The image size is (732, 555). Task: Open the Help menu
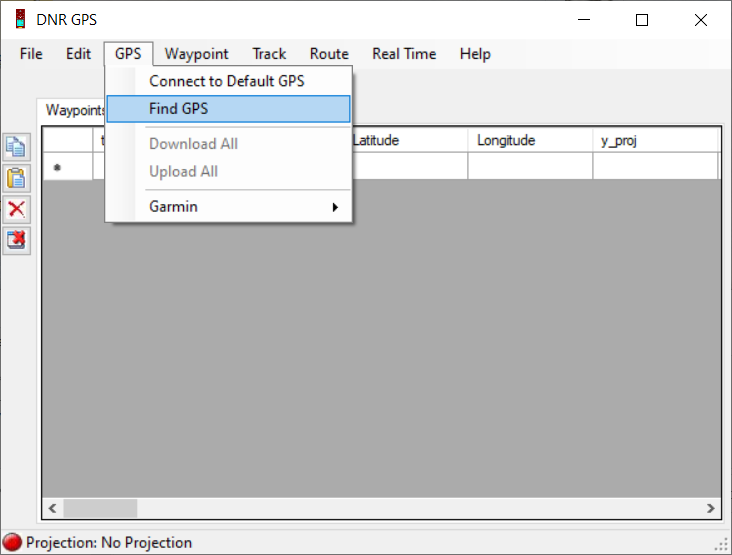475,54
